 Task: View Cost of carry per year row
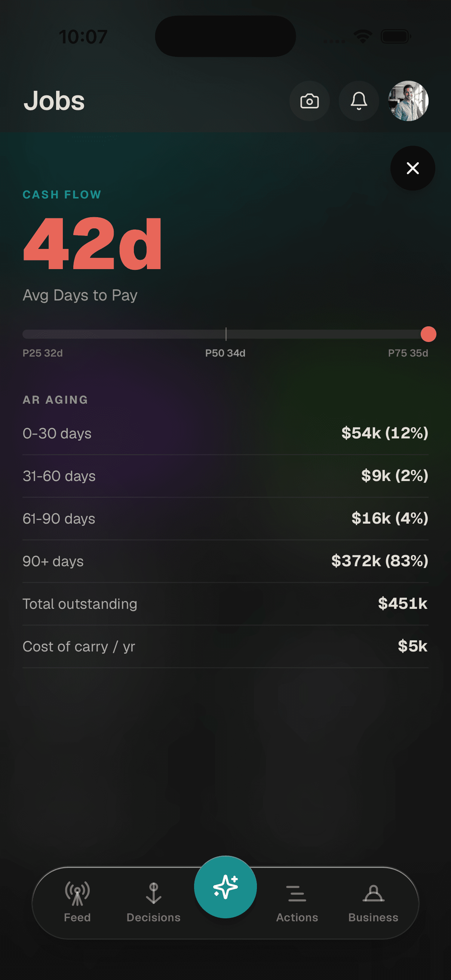coord(225,646)
